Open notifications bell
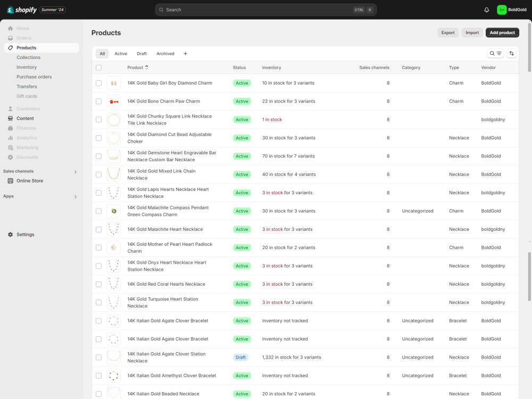 click(487, 10)
